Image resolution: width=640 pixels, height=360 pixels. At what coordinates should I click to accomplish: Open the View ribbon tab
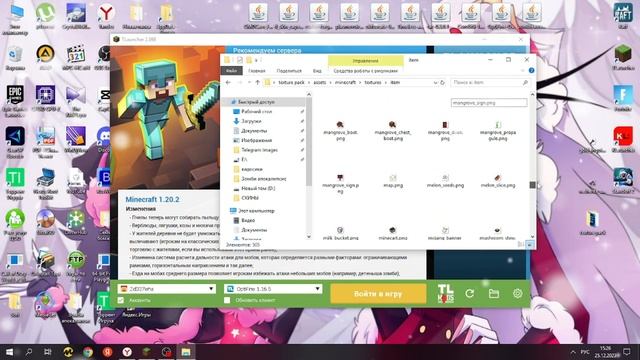click(317, 71)
